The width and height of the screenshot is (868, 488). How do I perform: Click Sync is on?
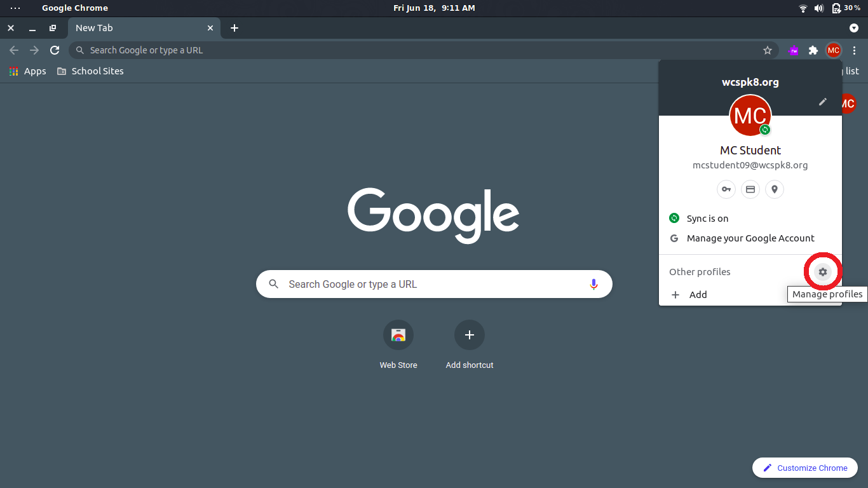(x=750, y=219)
